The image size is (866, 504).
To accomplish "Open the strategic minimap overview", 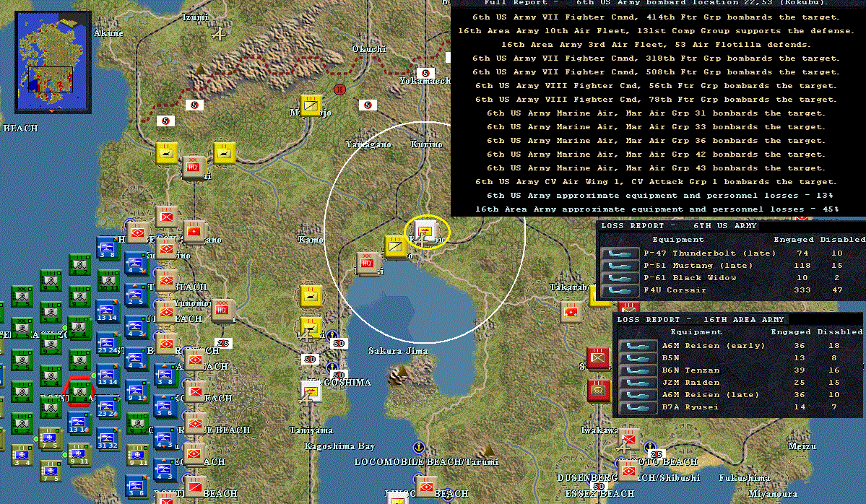I will pos(53,61).
